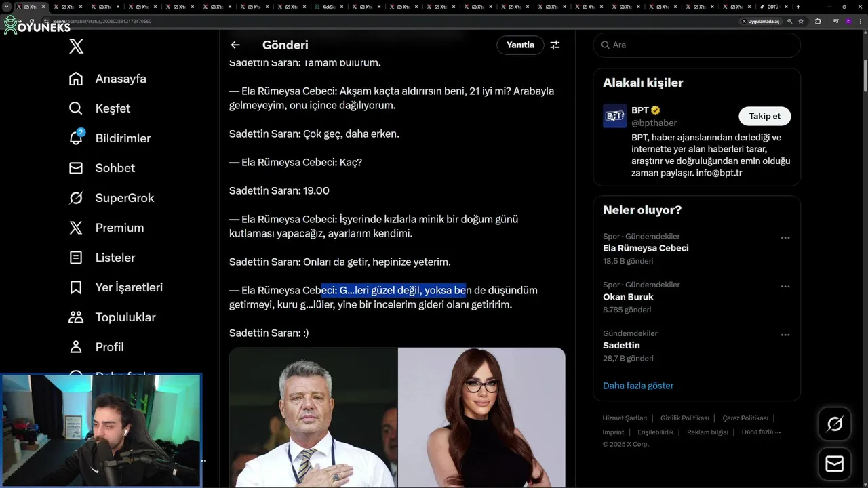This screenshot has width=868, height=488.
Task: Expand browser tab search dropdown
Action: click(7, 7)
